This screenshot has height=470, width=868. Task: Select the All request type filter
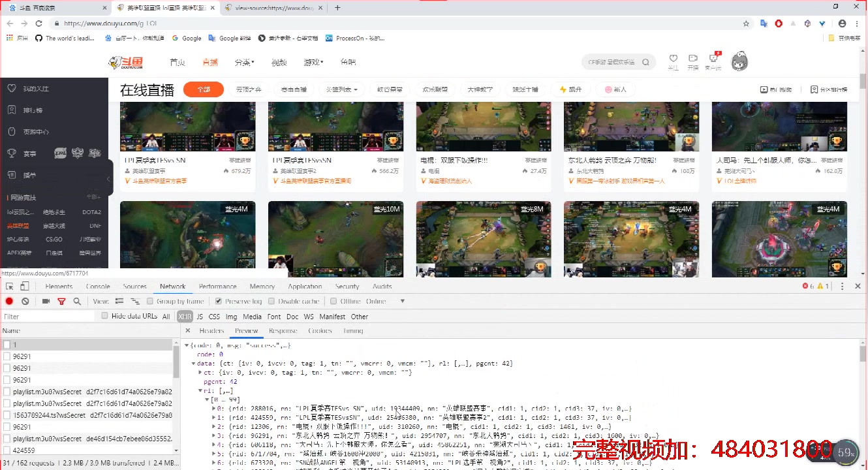click(x=166, y=317)
